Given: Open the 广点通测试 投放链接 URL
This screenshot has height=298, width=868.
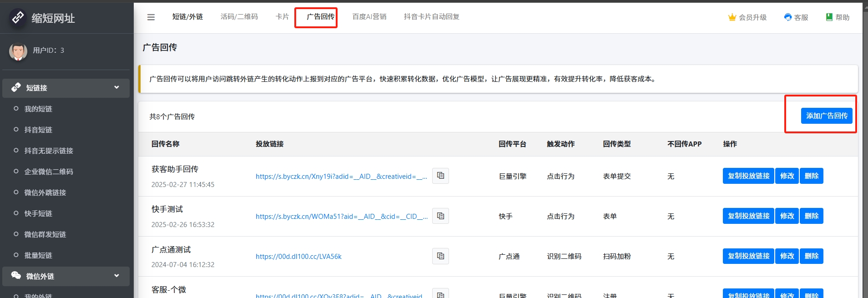Looking at the screenshot, I should 298,257.
